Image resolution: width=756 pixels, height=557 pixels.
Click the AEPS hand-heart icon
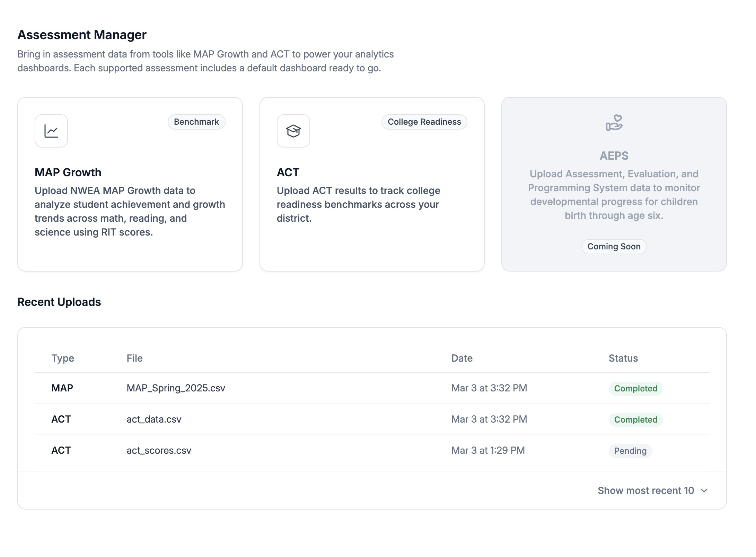614,123
